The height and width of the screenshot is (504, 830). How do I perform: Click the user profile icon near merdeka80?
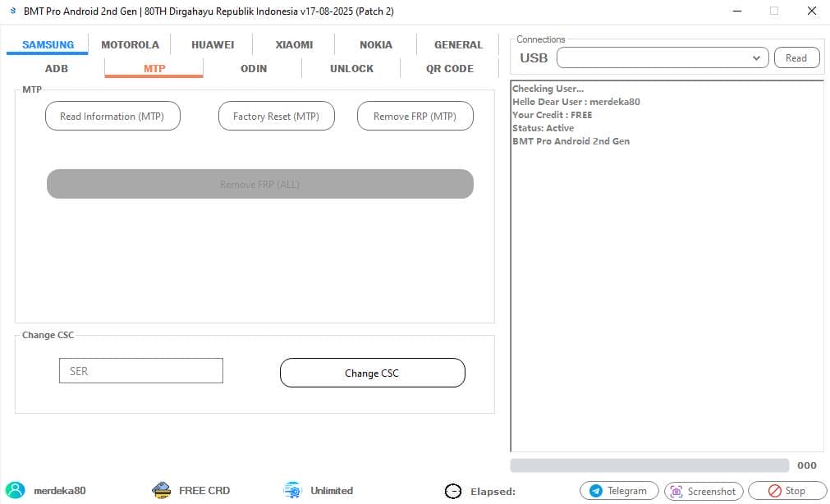pos(14,490)
